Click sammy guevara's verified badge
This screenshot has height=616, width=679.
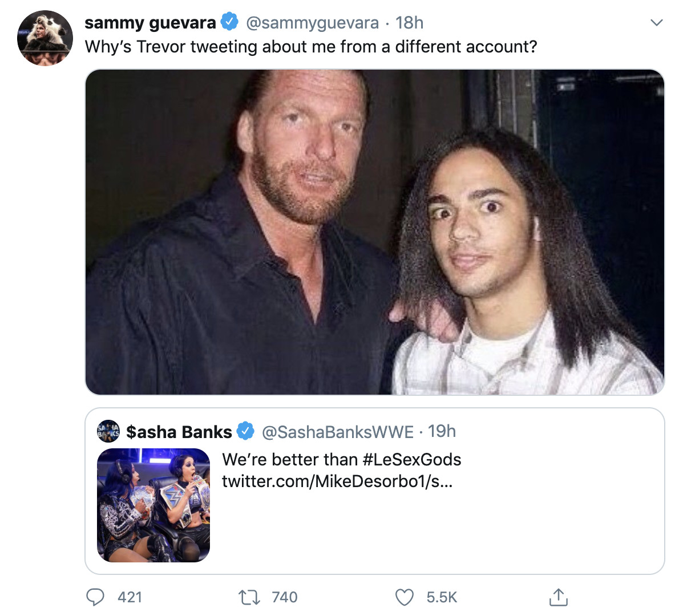[x=229, y=22]
